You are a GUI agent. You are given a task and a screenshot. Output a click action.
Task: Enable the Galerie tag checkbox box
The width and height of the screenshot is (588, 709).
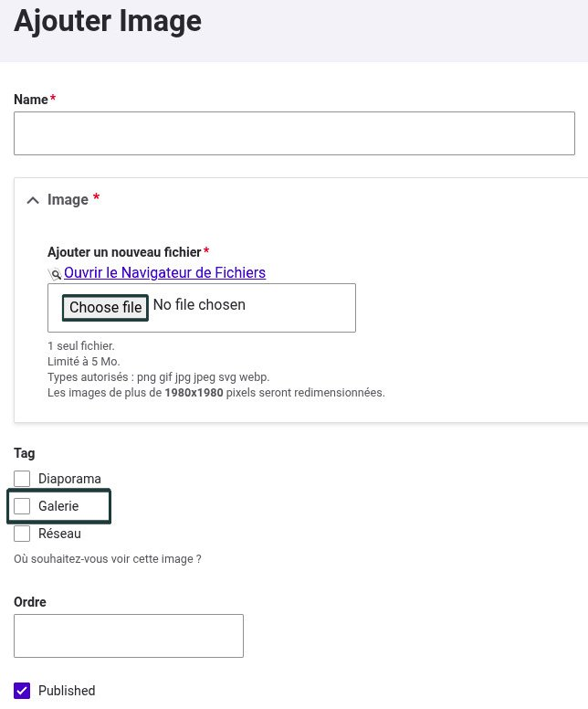pyautogui.click(x=22, y=506)
